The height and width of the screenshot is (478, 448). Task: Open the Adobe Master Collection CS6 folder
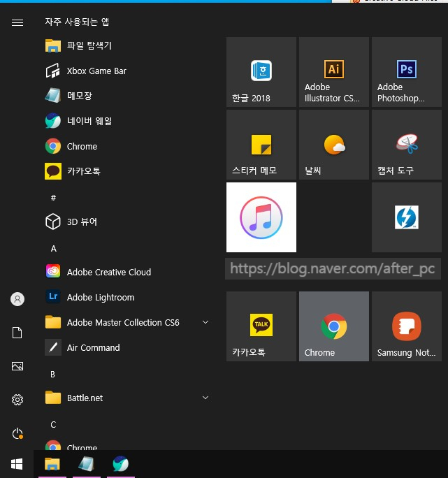click(127, 322)
